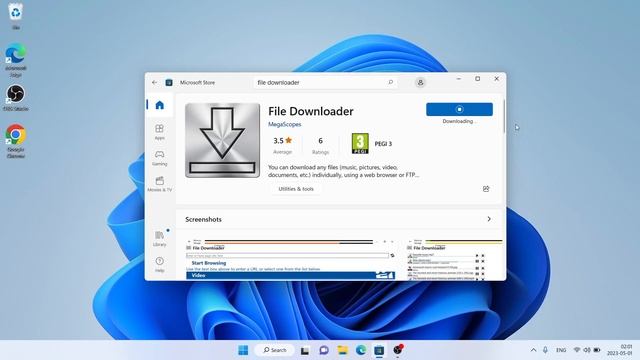Click the Downloading status text
Viewport: 640px width, 360px height.
pyautogui.click(x=459, y=121)
